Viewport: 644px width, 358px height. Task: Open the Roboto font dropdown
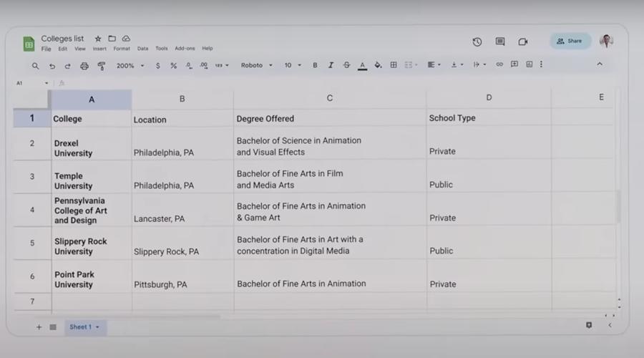[256, 65]
